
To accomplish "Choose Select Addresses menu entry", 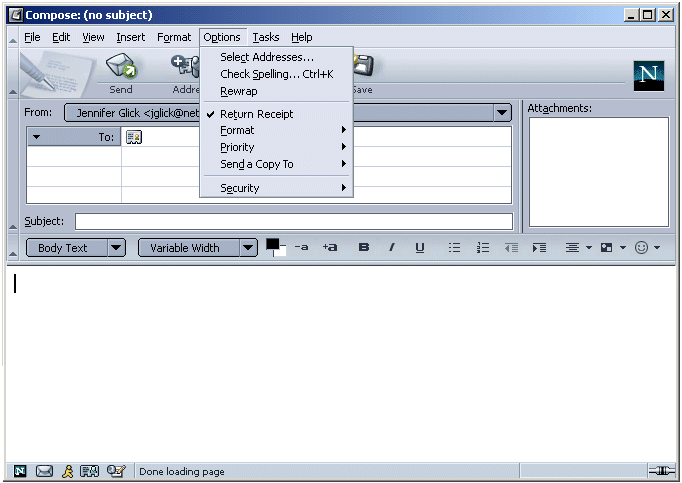I will tap(267, 57).
